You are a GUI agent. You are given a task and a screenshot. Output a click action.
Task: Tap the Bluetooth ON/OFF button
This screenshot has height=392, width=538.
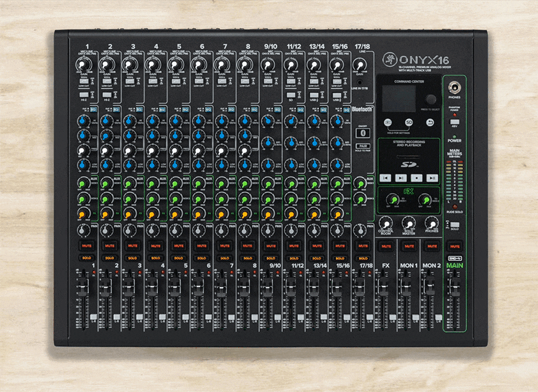click(363, 133)
